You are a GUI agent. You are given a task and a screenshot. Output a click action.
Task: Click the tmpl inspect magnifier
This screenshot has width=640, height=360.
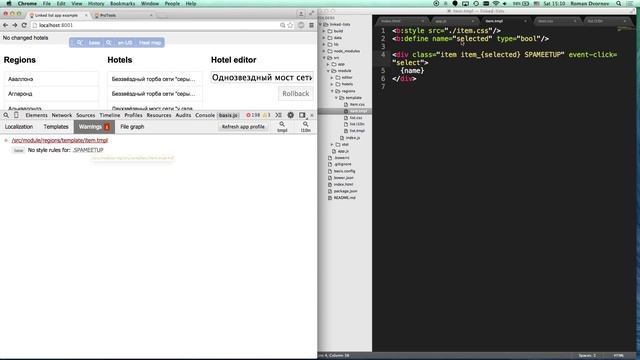tap(282, 127)
